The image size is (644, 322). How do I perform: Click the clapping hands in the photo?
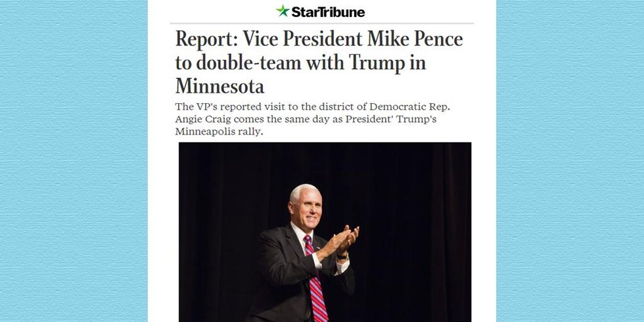pyautogui.click(x=342, y=241)
